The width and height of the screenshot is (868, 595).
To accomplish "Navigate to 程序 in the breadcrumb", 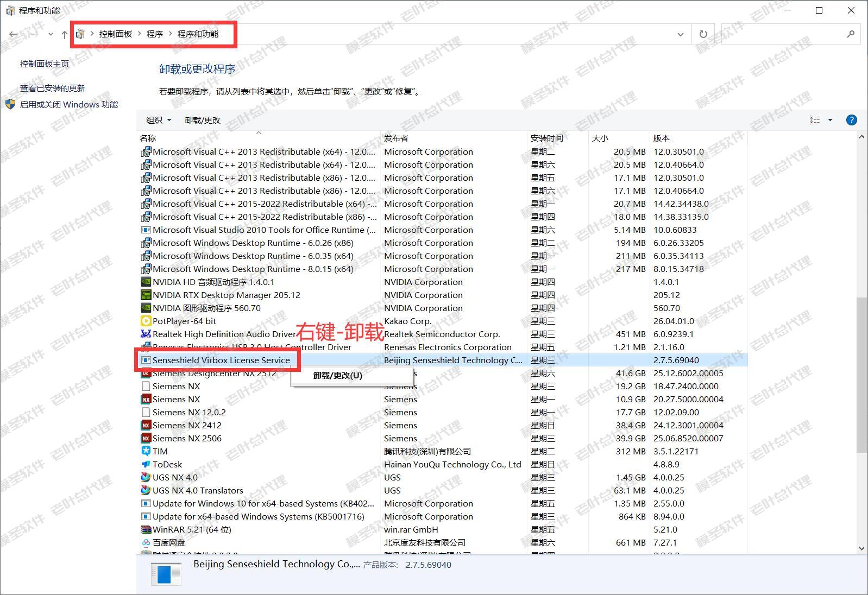I will tap(155, 34).
